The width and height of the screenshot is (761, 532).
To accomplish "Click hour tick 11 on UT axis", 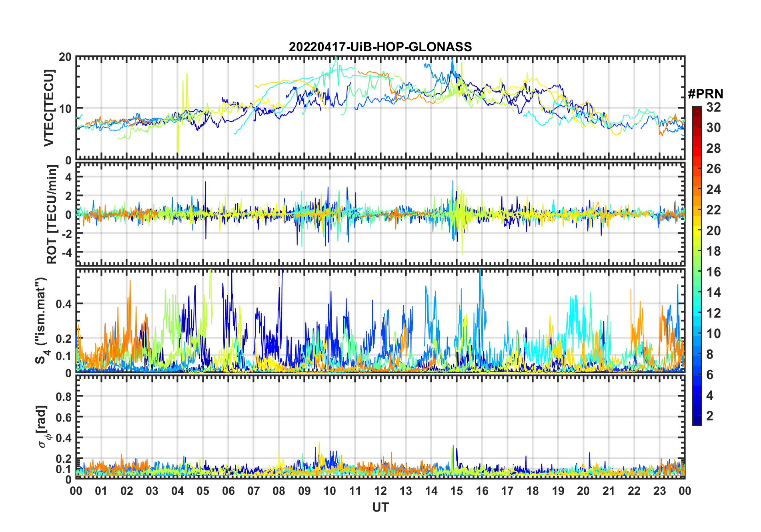I will (355, 491).
